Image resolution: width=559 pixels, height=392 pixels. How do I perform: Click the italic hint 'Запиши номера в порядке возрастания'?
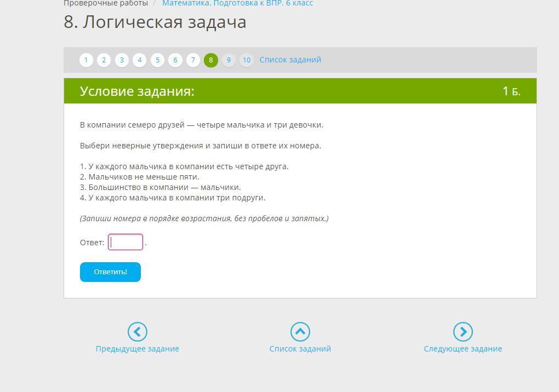[x=156, y=218]
